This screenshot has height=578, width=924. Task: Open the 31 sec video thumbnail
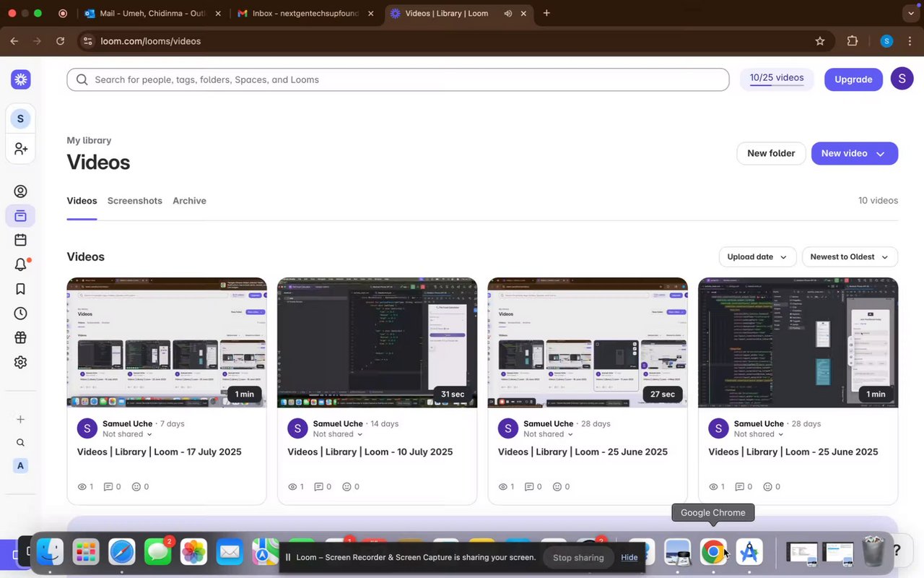click(377, 342)
